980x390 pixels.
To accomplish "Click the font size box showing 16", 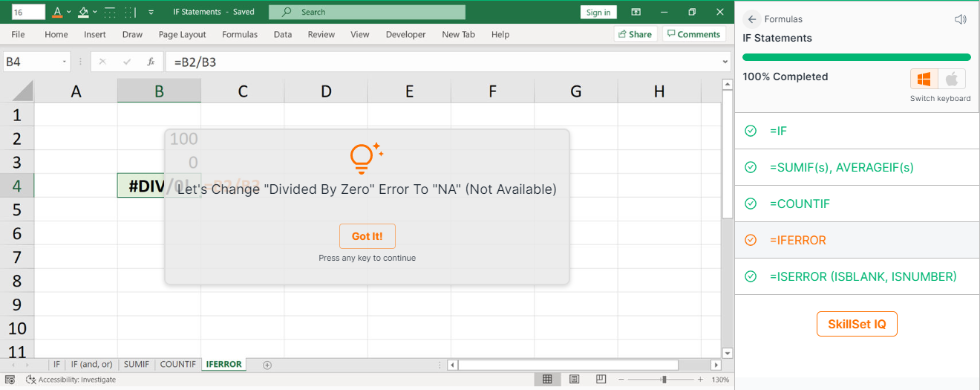I will pyautogui.click(x=28, y=12).
